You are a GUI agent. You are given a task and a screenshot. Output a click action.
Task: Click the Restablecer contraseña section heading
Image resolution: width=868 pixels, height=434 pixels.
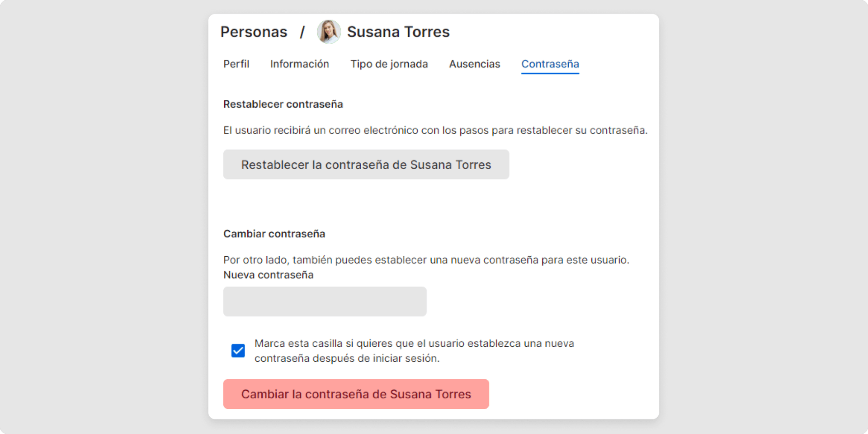tap(283, 104)
